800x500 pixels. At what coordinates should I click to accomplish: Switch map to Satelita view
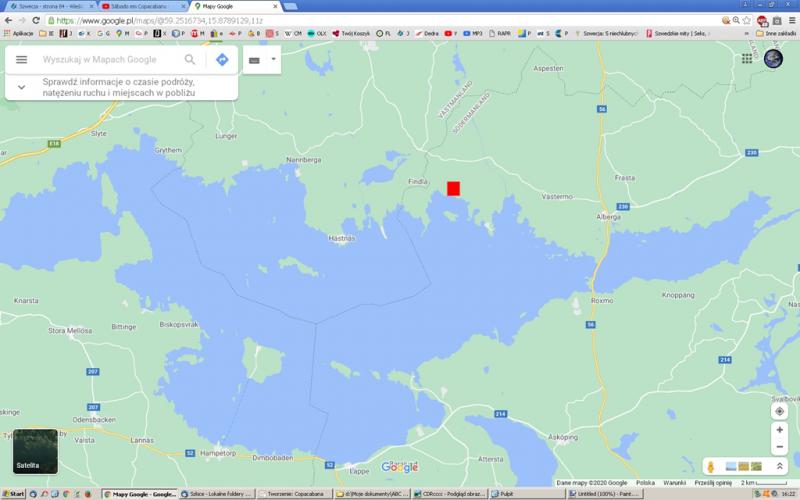tap(35, 451)
